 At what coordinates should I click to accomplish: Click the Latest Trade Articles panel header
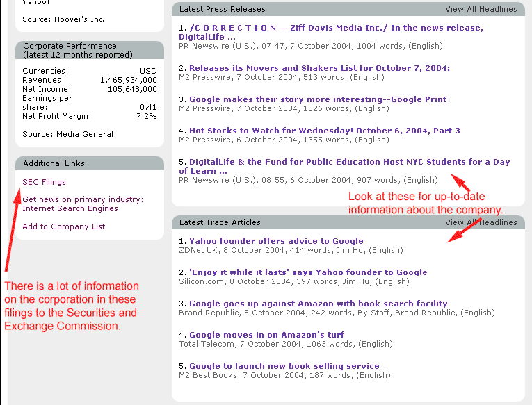tap(220, 222)
